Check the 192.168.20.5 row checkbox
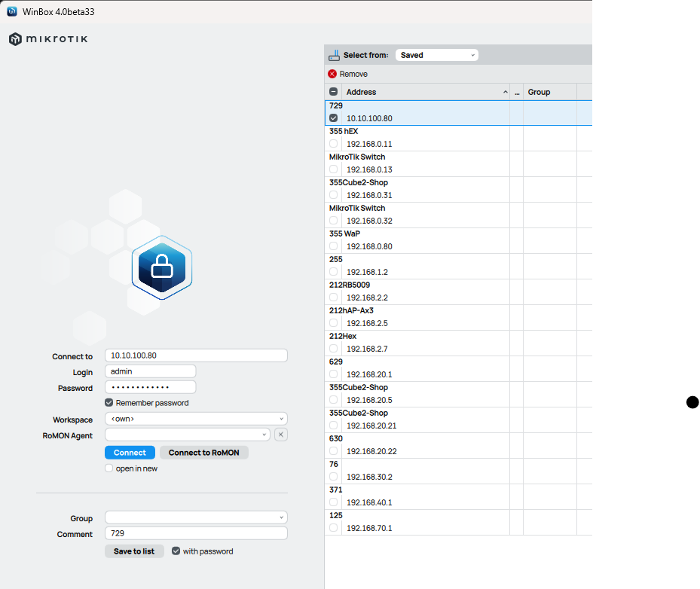700x589 pixels. coord(334,400)
